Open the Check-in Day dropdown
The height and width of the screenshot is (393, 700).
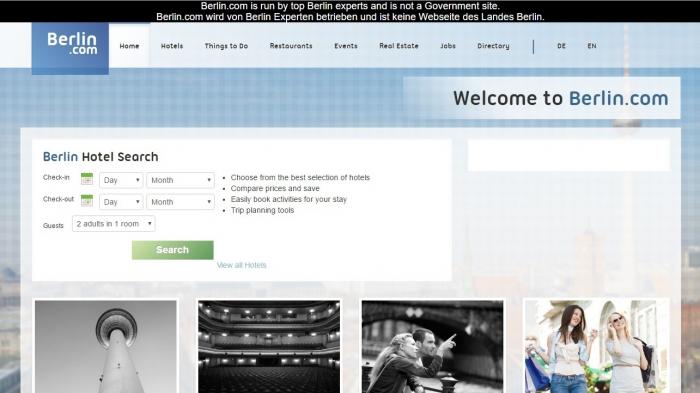click(121, 180)
